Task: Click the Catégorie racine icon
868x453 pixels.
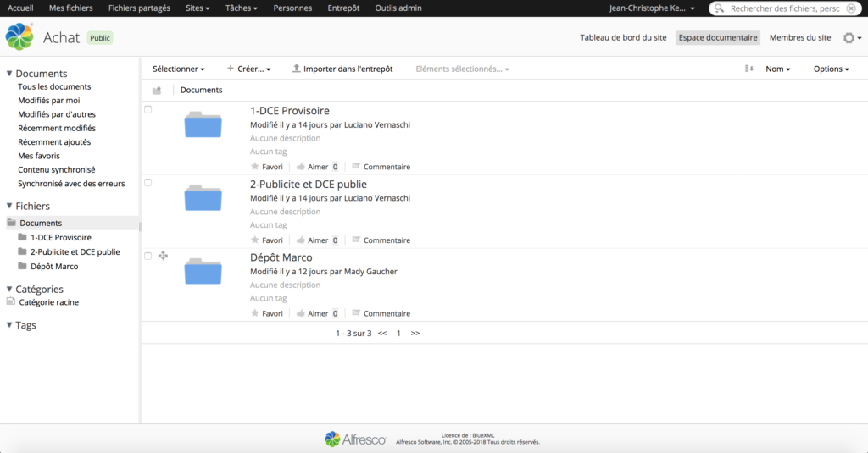Action: [x=10, y=301]
